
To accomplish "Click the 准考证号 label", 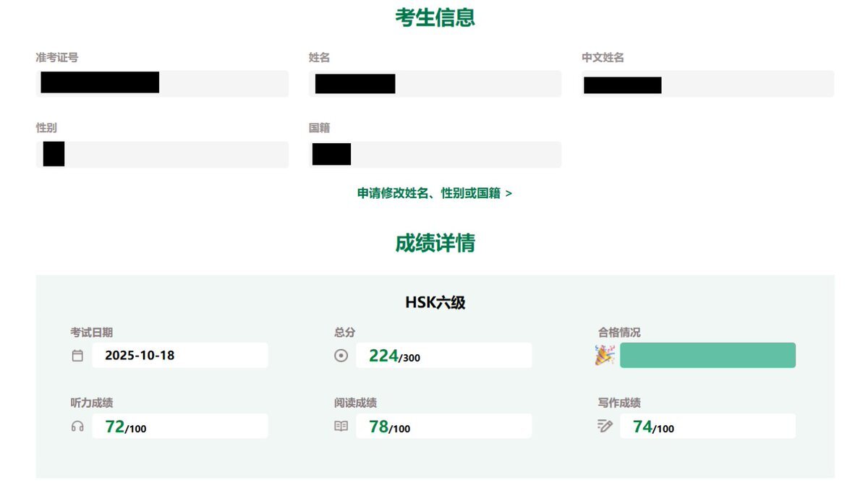I will (x=57, y=58).
